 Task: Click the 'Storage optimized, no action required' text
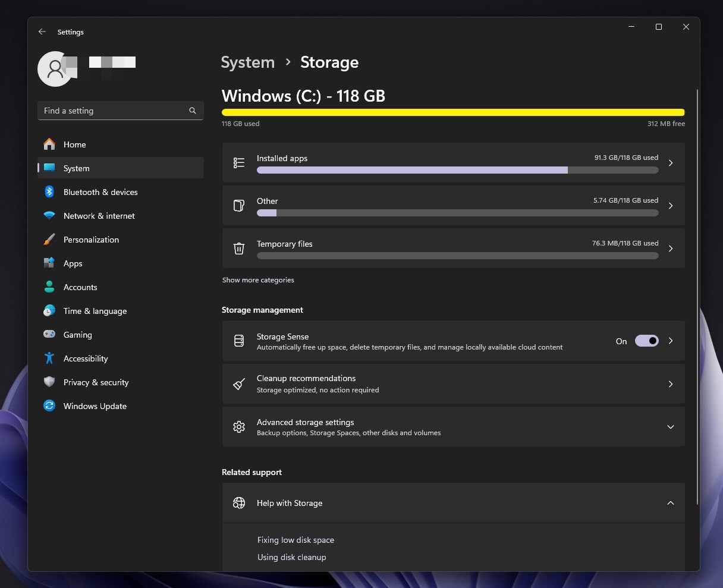tap(318, 390)
